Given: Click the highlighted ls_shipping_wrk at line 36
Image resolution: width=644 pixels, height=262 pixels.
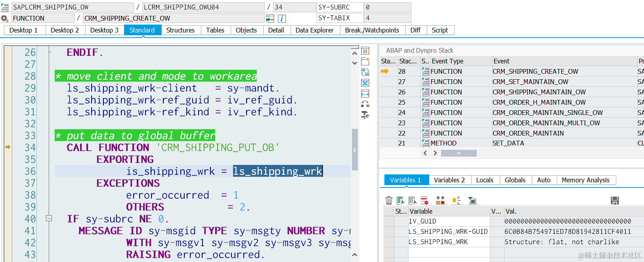Looking at the screenshot, I should [278, 171].
